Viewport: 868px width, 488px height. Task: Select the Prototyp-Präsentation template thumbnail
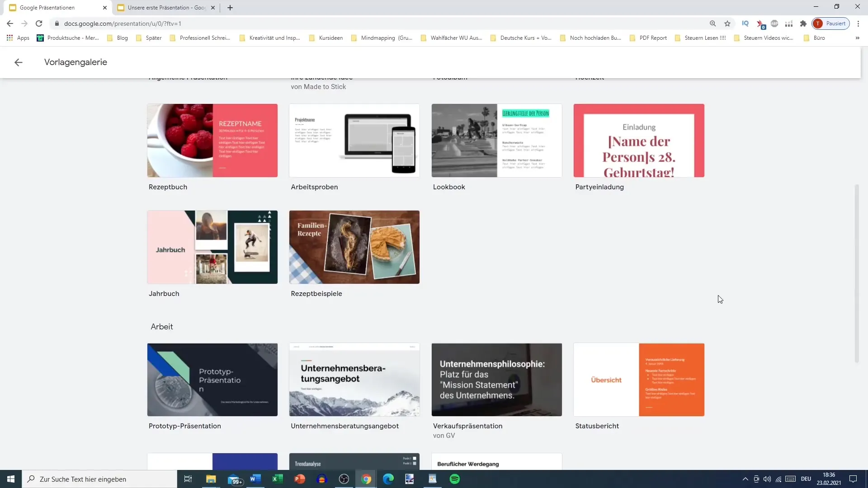click(x=212, y=380)
